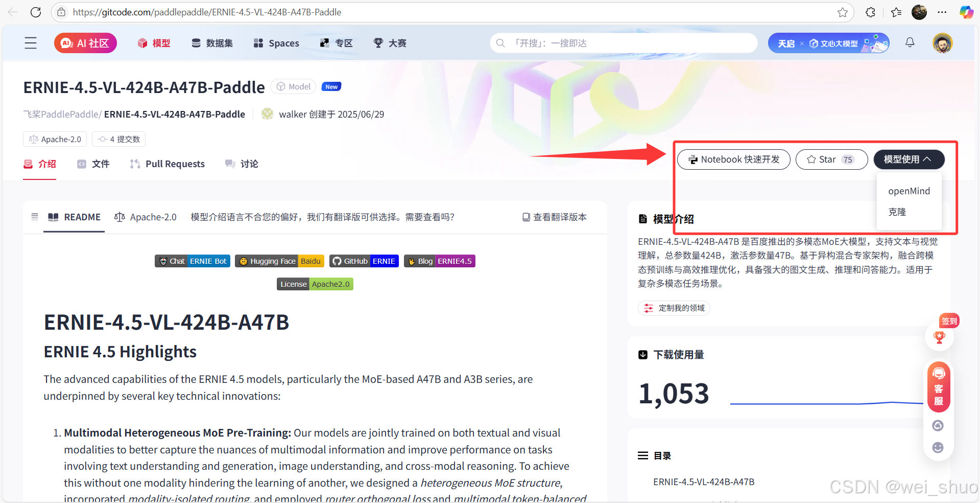
Task: Click the 天启 文心大模型 banner
Action: pyautogui.click(x=829, y=43)
